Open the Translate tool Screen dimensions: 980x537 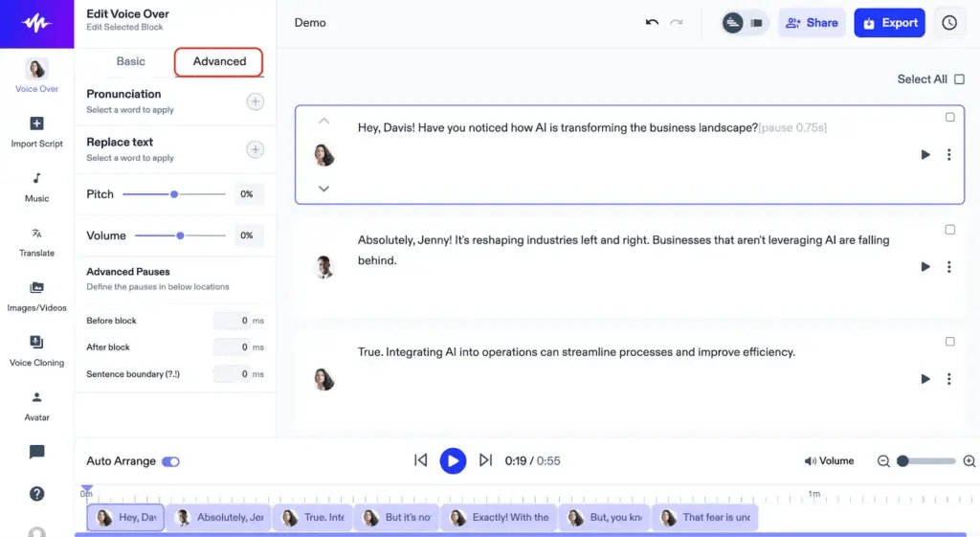tap(36, 240)
